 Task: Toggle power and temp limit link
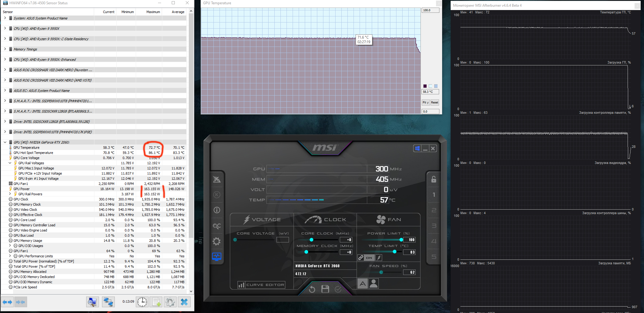tap(361, 258)
